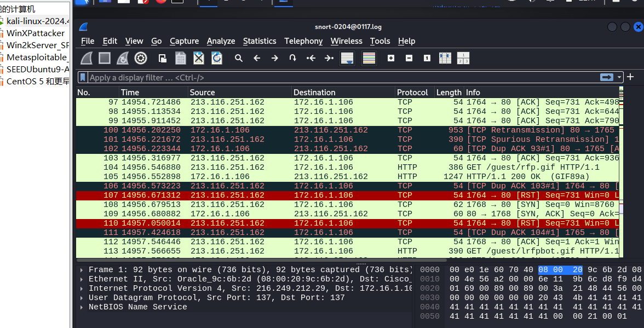Toggle auto-scroll during live capture
Image resolution: width=644 pixels, height=328 pixels.
(x=347, y=58)
